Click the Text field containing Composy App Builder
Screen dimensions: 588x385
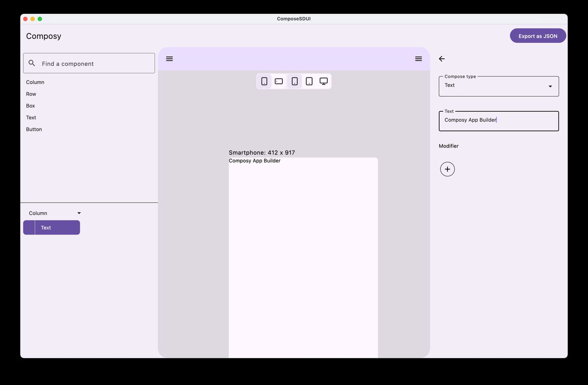click(x=499, y=121)
